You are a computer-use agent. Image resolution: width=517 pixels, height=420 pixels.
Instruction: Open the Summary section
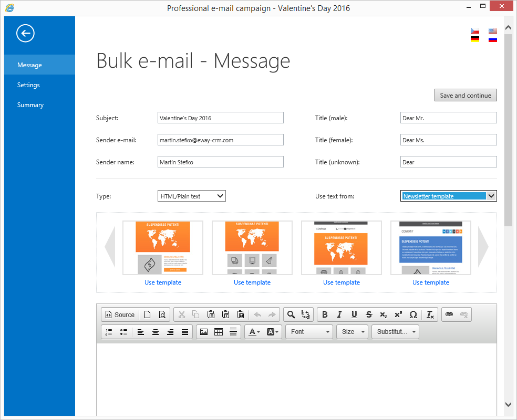[30, 104]
